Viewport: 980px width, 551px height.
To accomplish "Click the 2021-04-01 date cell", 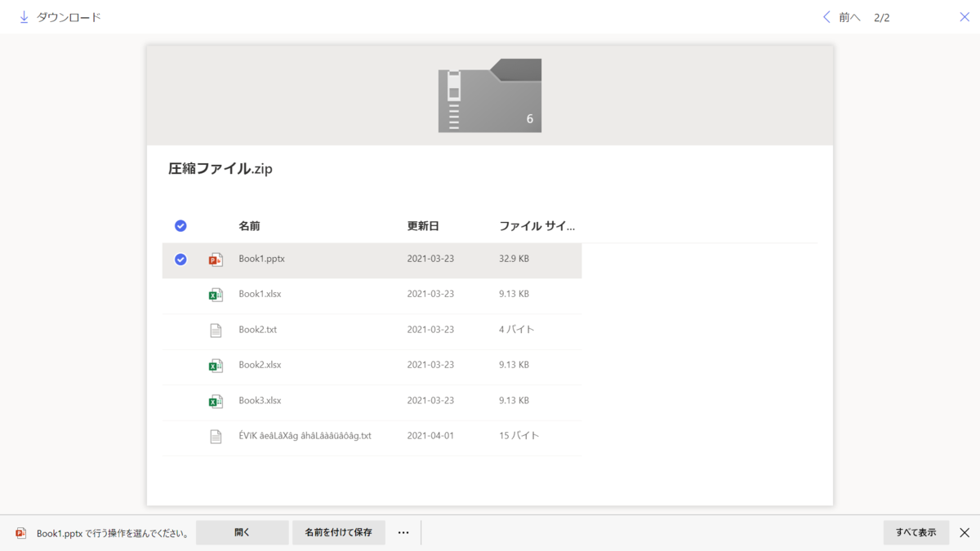I will point(430,436).
